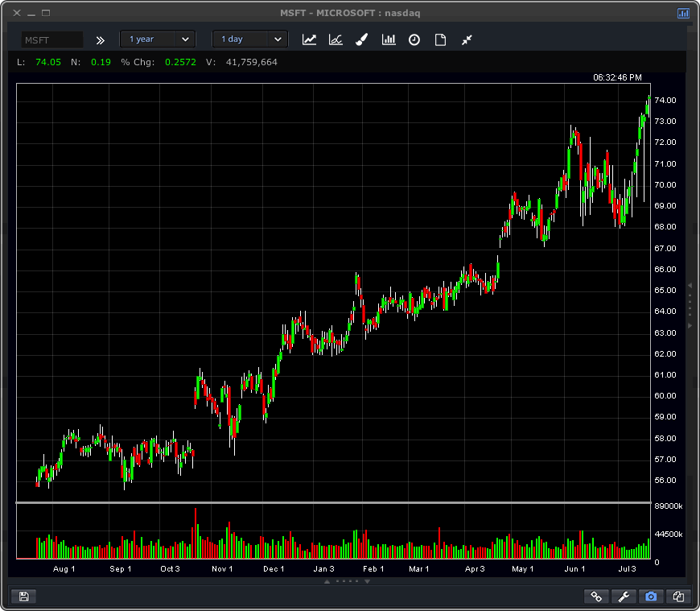The width and height of the screenshot is (700, 611).
Task: Open the wrench settings button
Action: click(624, 597)
